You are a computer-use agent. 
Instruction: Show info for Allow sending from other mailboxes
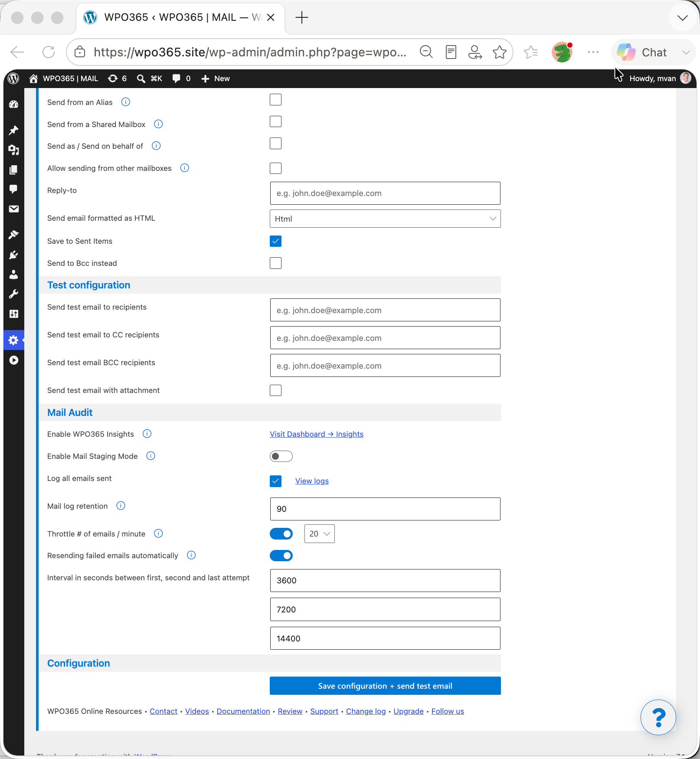[185, 168]
